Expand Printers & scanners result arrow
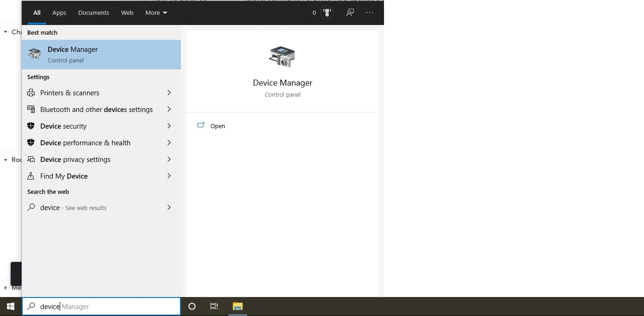Image resolution: width=644 pixels, height=316 pixels. [x=169, y=93]
